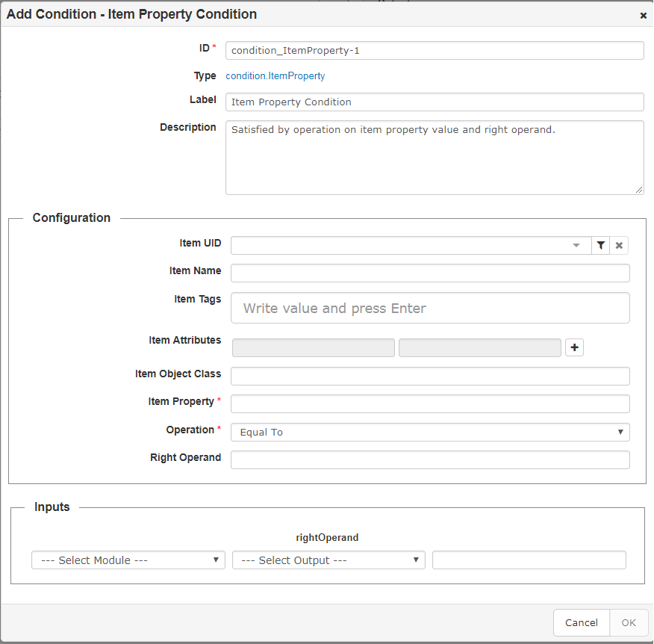Click the Item Object Class field

pos(430,376)
